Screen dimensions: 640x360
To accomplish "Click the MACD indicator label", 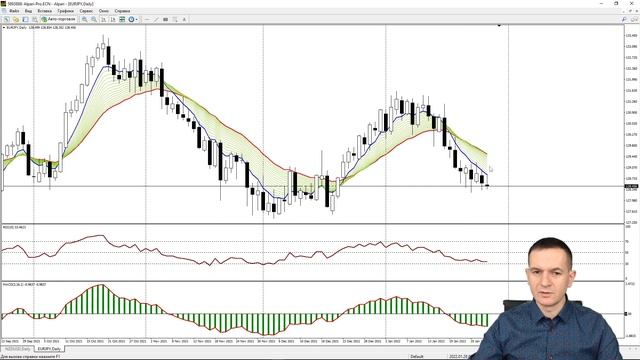I will (24, 284).
